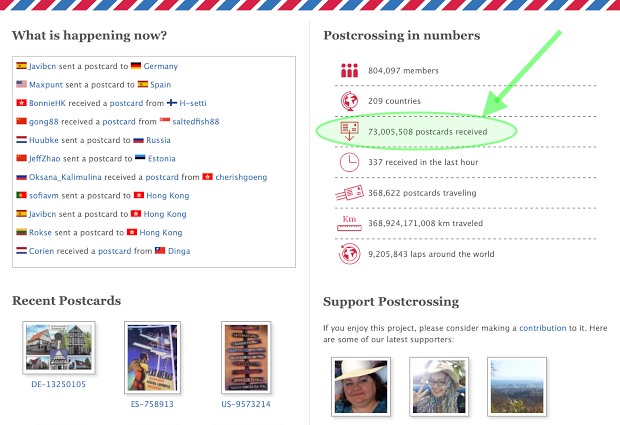Open the Russia country link
Viewport: 620px width, 425px height.
click(x=159, y=140)
